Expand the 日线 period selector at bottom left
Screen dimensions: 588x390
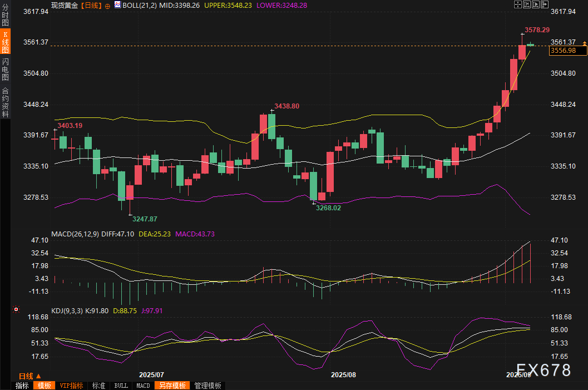[29, 376]
